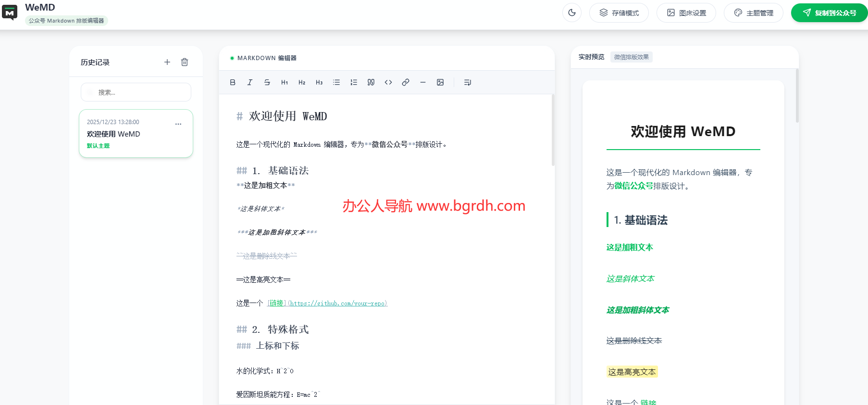Image resolution: width=868 pixels, height=405 pixels.
Task: Toggle dark mode with the moon icon
Action: pyautogui.click(x=572, y=13)
